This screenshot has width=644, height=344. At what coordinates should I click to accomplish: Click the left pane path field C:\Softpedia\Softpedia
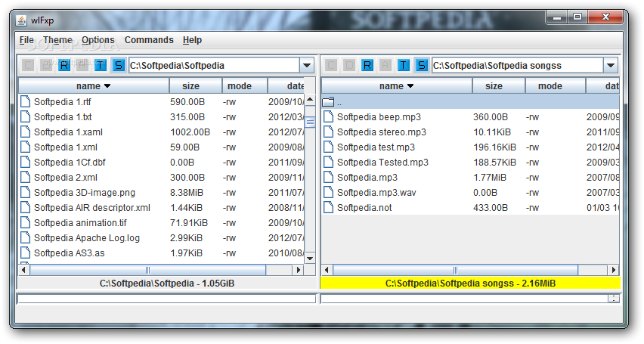click(x=215, y=65)
